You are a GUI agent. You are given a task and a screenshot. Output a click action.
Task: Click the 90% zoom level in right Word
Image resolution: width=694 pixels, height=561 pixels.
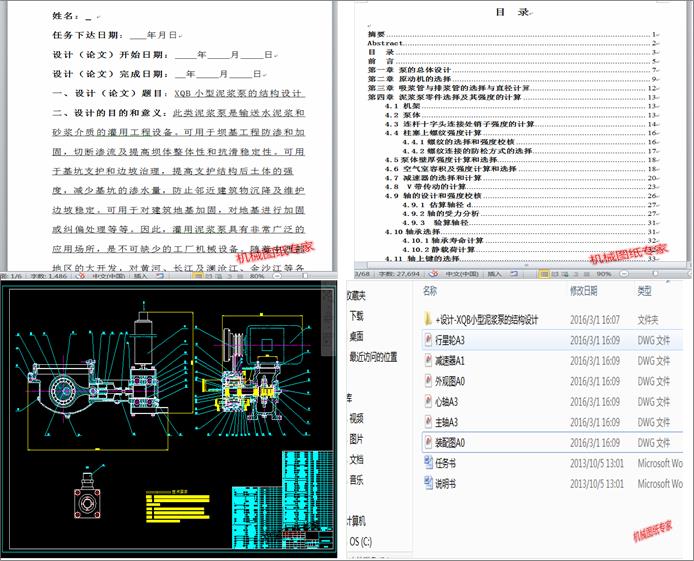tap(604, 274)
